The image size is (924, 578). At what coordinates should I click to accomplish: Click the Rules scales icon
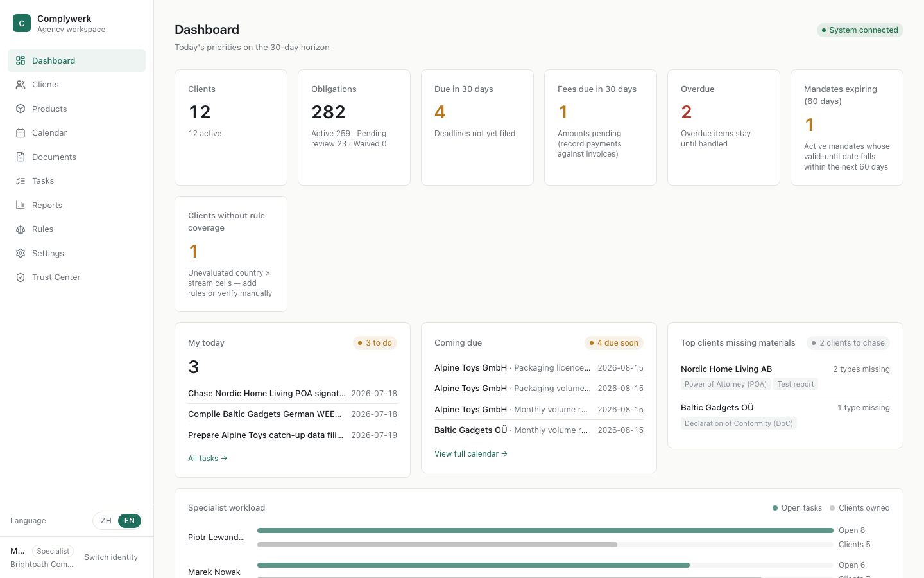(x=21, y=229)
